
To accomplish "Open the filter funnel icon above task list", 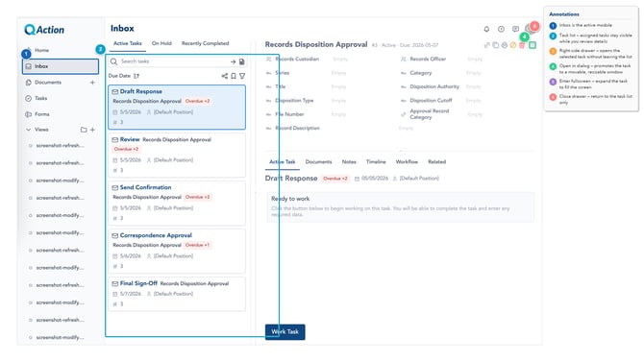I will [x=242, y=76].
